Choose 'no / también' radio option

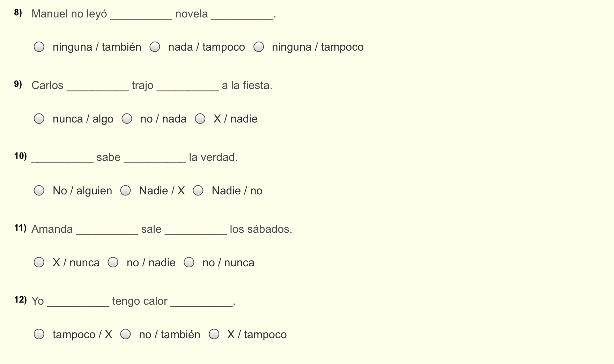point(126,334)
